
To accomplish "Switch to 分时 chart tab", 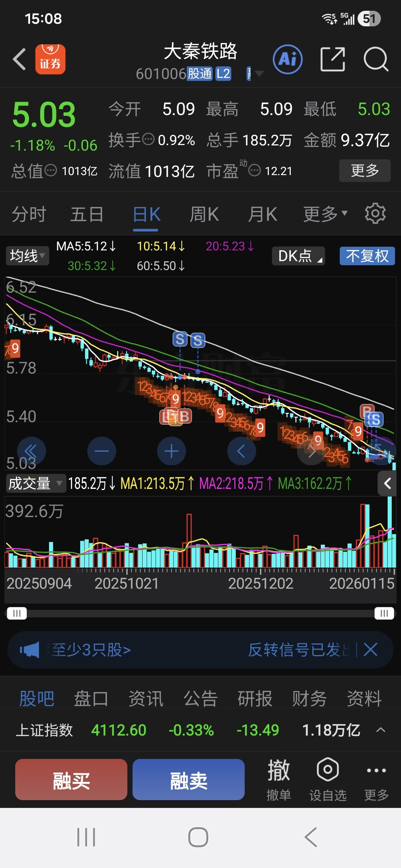I will (x=29, y=214).
